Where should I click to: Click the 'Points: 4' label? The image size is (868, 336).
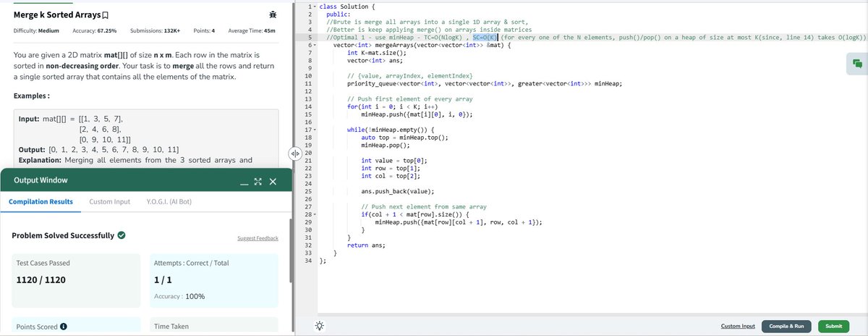(205, 31)
